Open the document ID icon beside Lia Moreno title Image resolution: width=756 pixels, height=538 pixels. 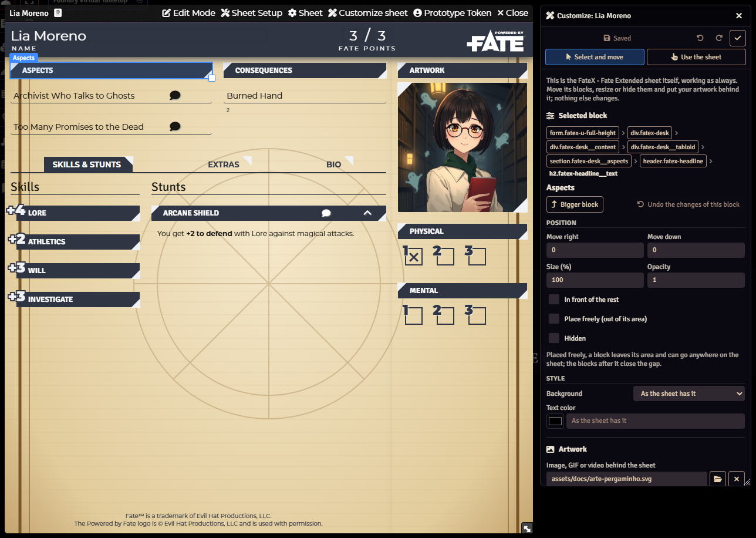point(58,12)
